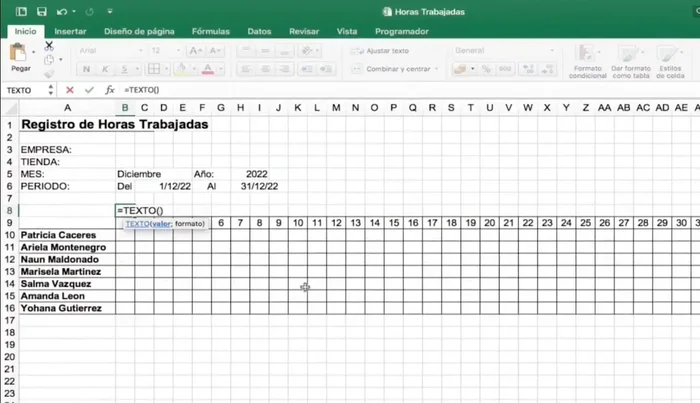Click the Borders grid icon
700x403 pixels.
tap(154, 69)
